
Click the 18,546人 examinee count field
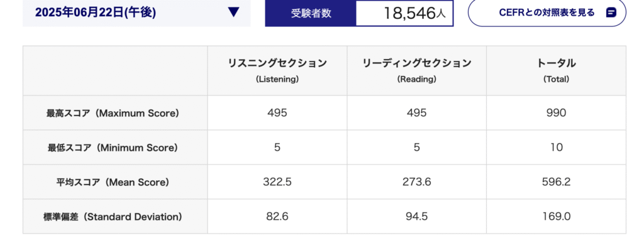point(404,13)
